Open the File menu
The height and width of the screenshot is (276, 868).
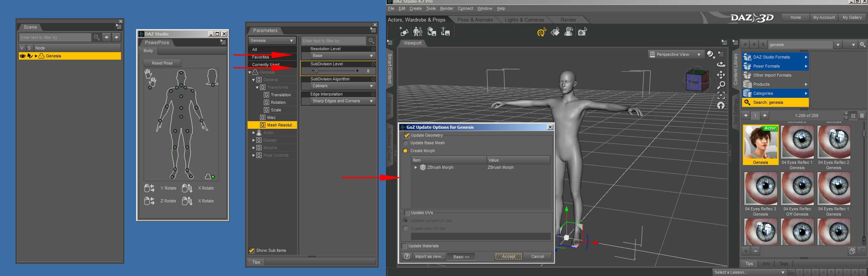click(391, 8)
